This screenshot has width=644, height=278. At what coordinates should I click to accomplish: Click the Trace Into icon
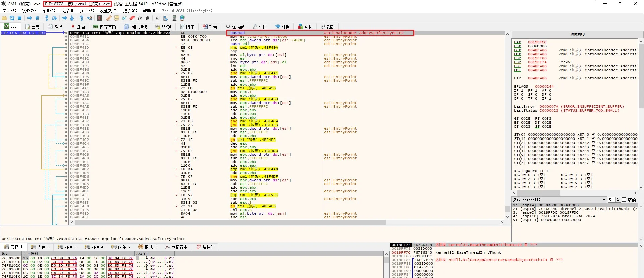[x=64, y=18]
